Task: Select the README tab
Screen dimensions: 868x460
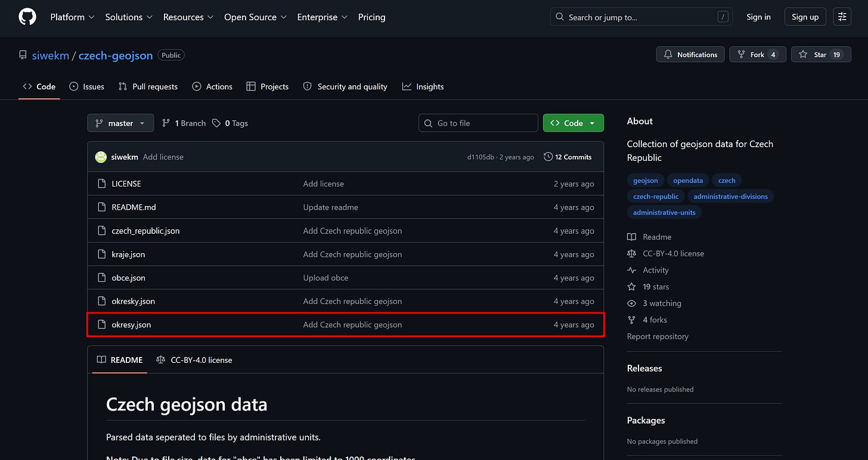Action: [120, 360]
